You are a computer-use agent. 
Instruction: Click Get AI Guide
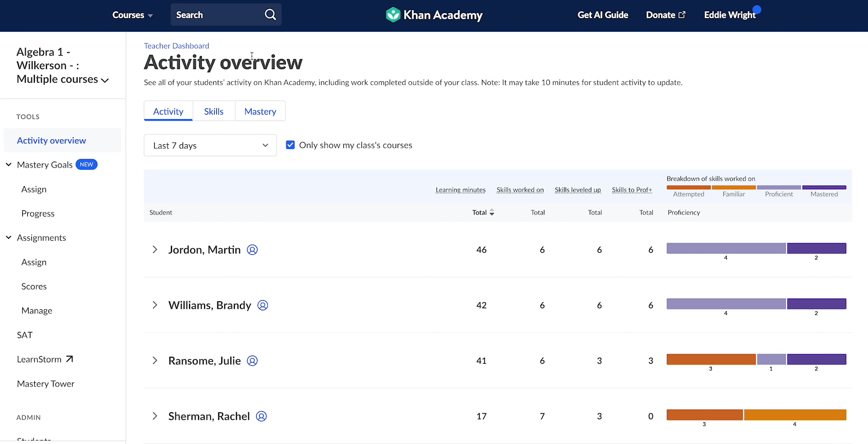603,15
